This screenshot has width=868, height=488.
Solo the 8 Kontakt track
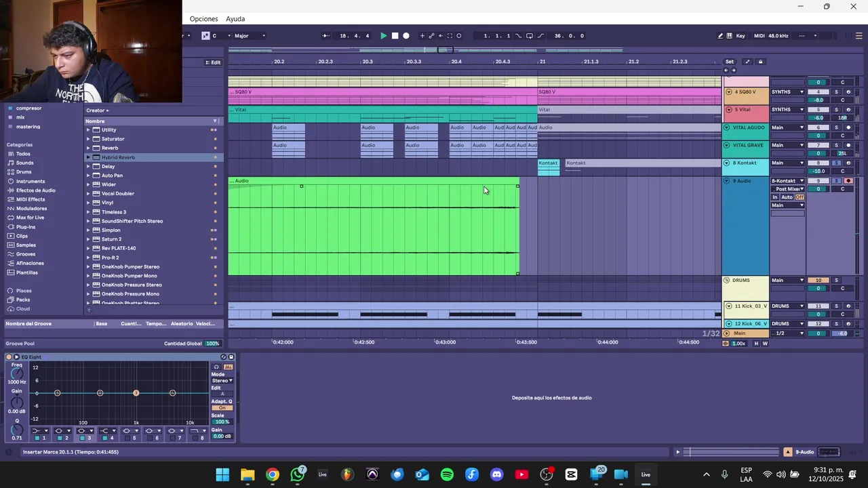(x=836, y=163)
